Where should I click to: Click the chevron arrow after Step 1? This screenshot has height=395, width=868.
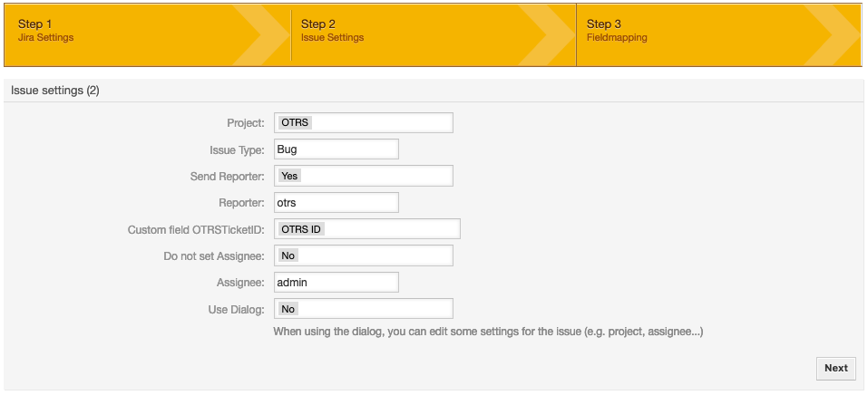coord(260,34)
